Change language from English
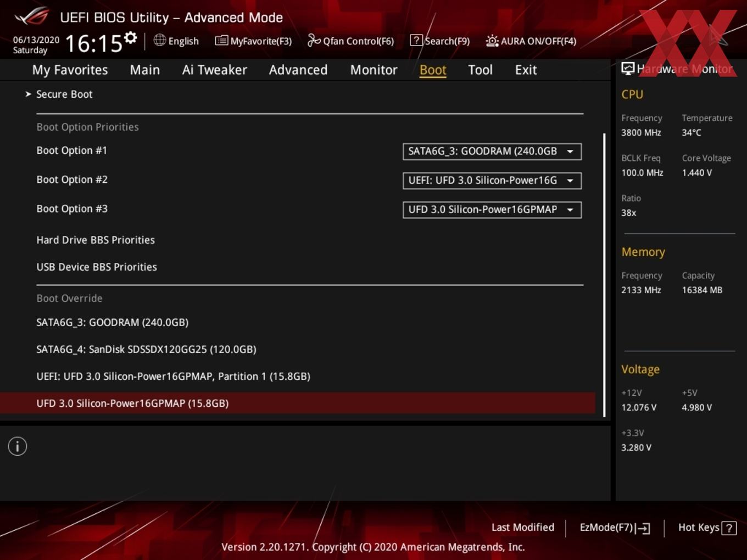Screen dimensions: 747x560 click(x=183, y=41)
